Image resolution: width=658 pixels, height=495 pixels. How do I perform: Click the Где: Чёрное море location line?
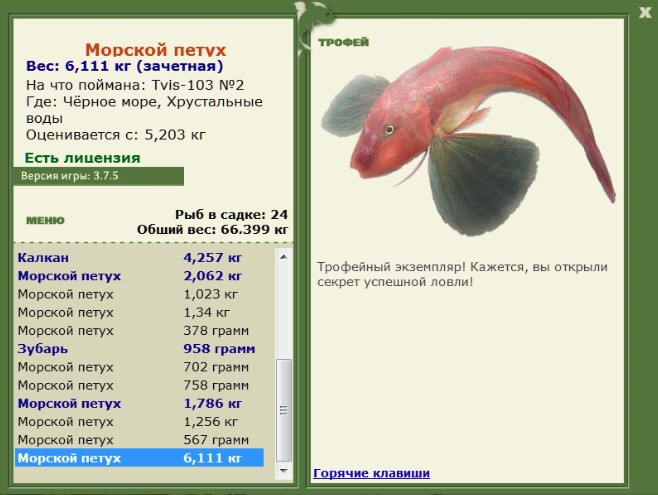click(144, 110)
